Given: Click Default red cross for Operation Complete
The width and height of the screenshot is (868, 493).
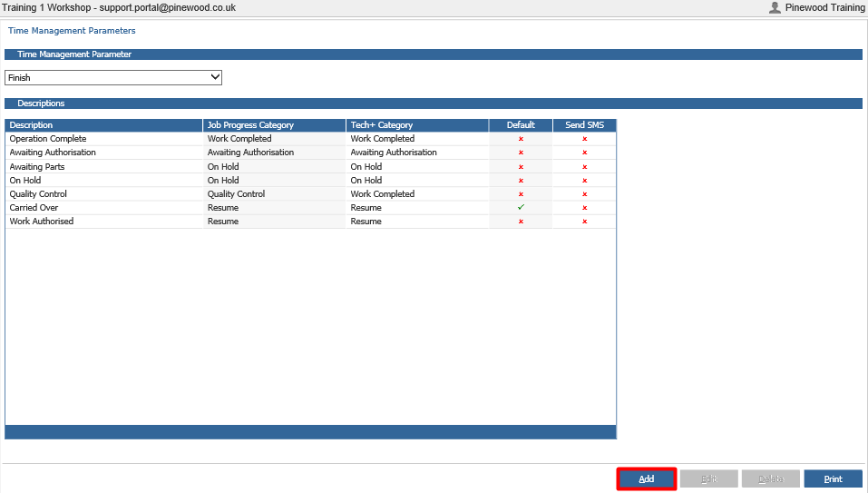Looking at the screenshot, I should click(521, 139).
